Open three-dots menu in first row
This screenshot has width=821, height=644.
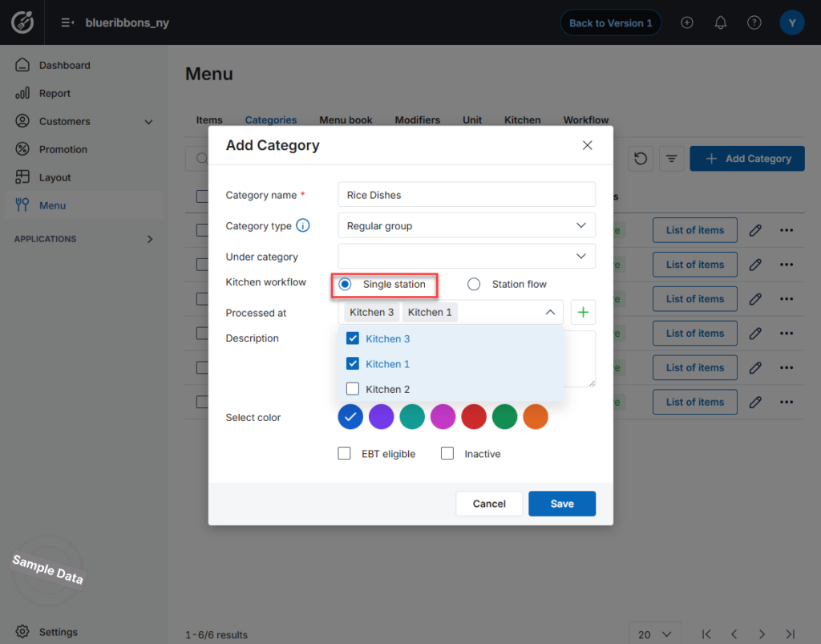point(787,230)
